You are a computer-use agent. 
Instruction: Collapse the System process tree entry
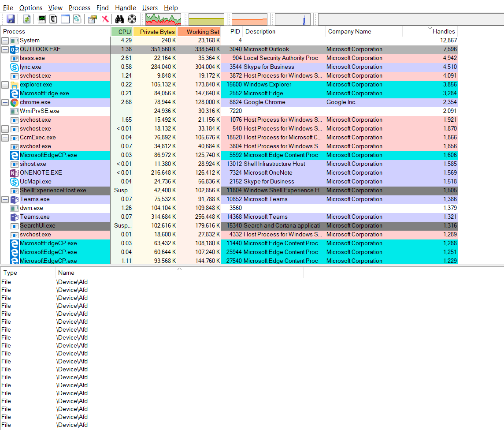[x=4, y=40]
